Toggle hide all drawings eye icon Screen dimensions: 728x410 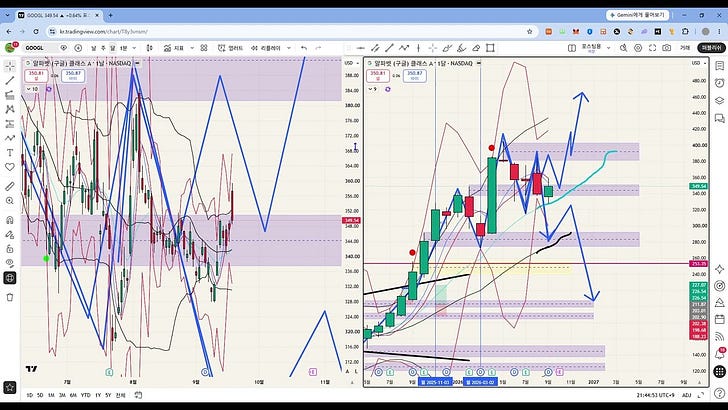pyautogui.click(x=10, y=263)
